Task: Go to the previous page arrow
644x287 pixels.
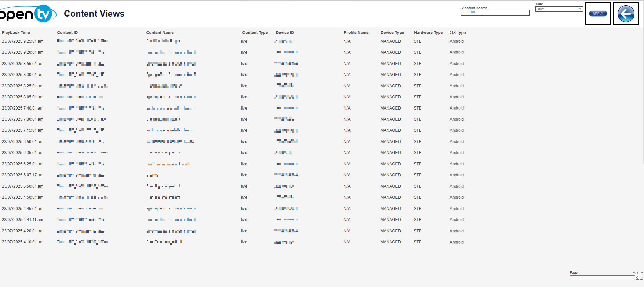Action: click(637, 278)
